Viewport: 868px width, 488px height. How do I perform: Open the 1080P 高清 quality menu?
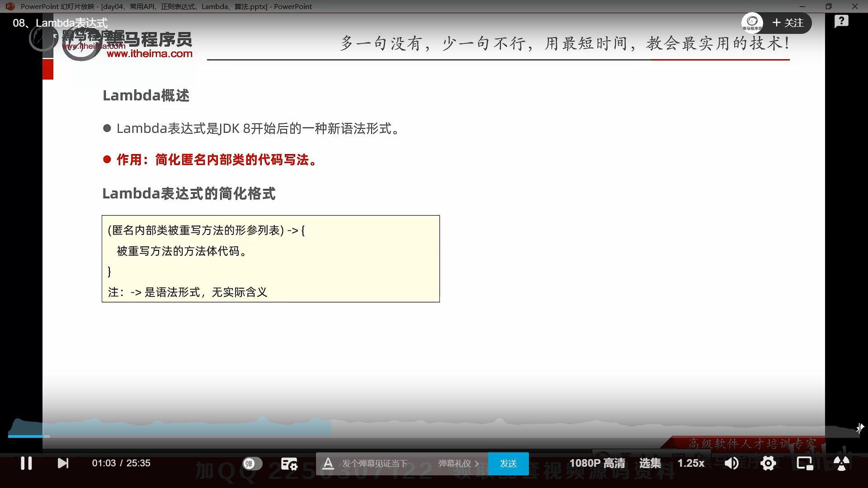click(x=597, y=463)
